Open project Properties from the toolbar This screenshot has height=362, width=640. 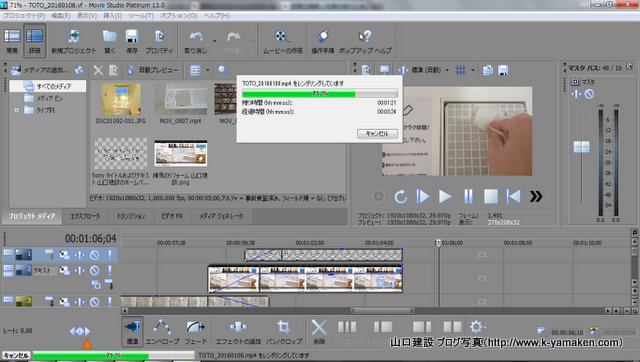coord(159,41)
